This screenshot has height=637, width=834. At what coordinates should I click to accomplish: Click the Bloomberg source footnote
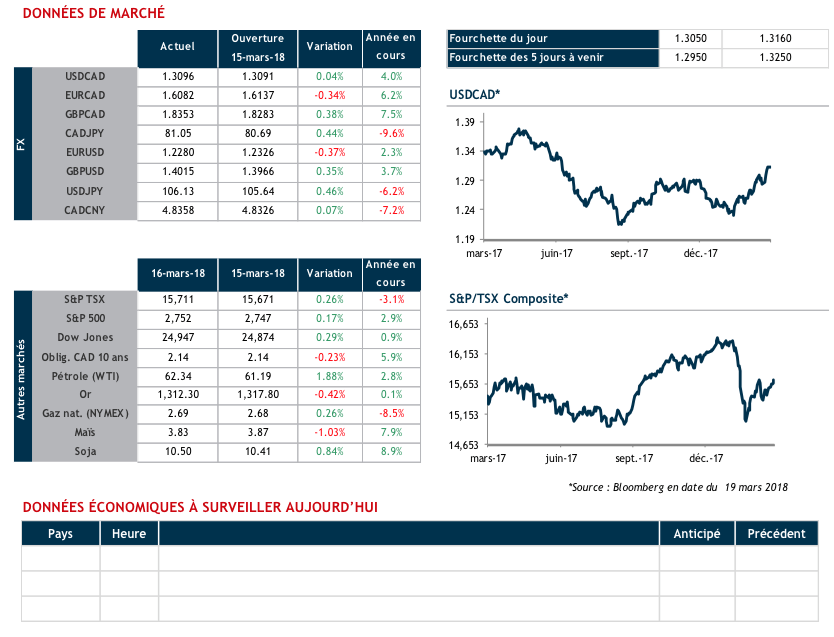click(678, 487)
